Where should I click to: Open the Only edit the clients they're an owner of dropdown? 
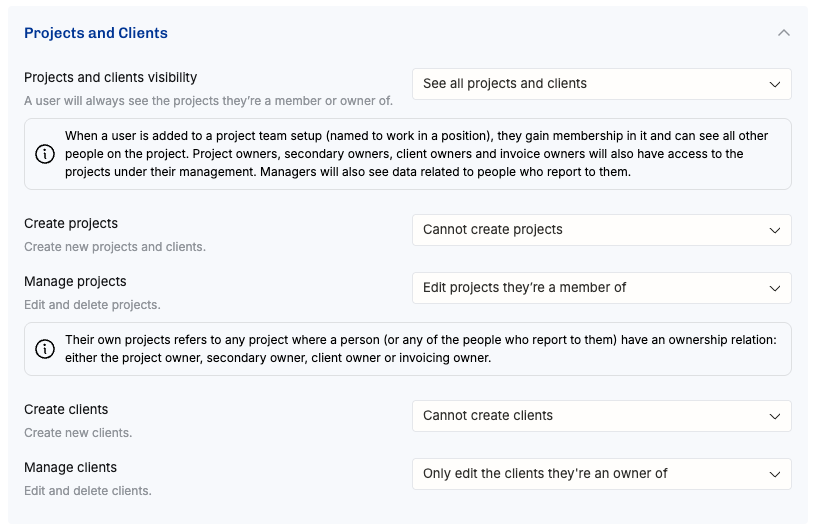pos(602,474)
